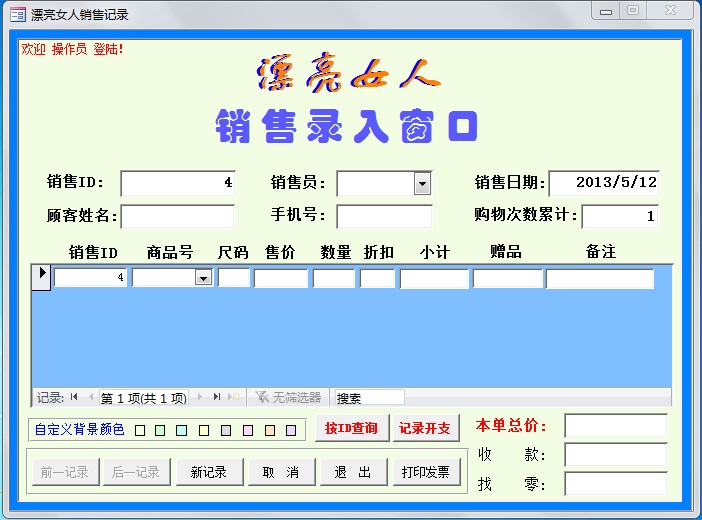Click the 自定义背景颜色 label

(79, 429)
